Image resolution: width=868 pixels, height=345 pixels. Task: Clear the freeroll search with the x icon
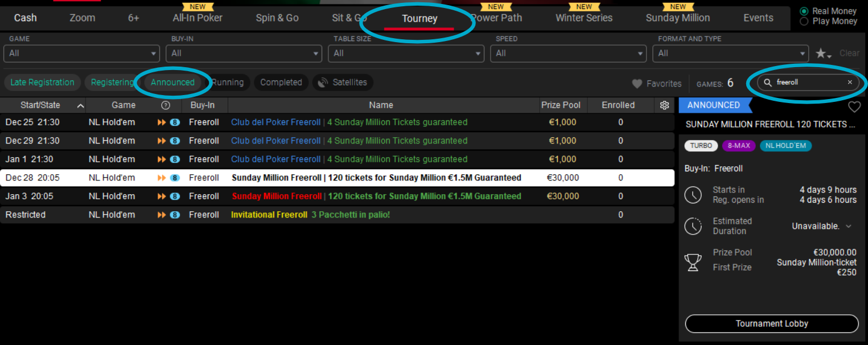pos(849,82)
